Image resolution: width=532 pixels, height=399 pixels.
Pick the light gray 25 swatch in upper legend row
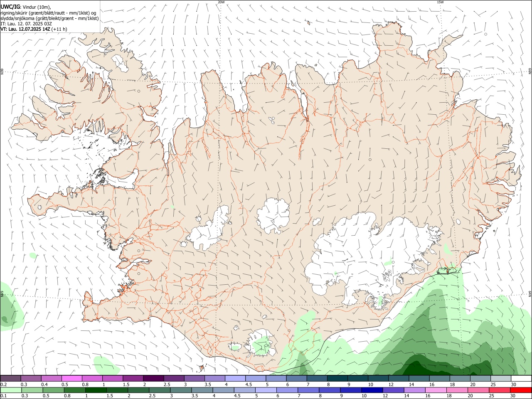point(501,379)
